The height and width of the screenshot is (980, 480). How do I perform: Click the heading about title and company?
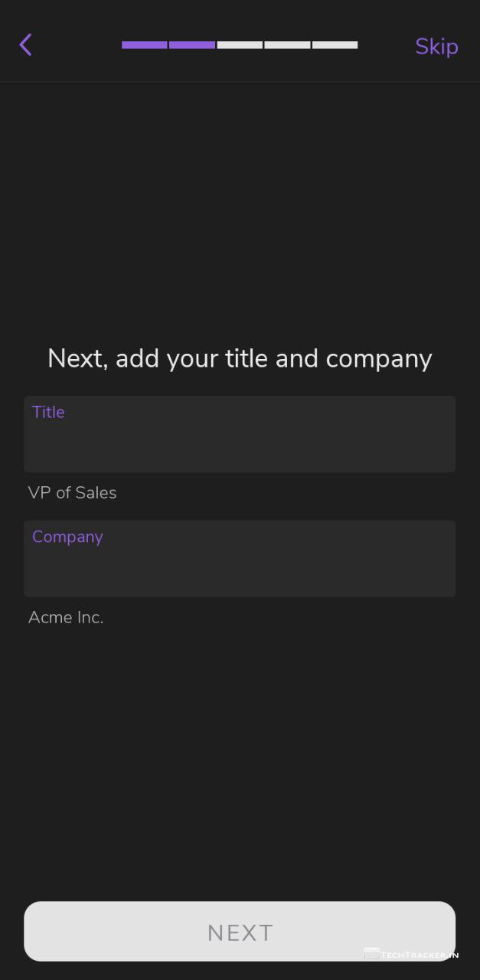point(240,358)
